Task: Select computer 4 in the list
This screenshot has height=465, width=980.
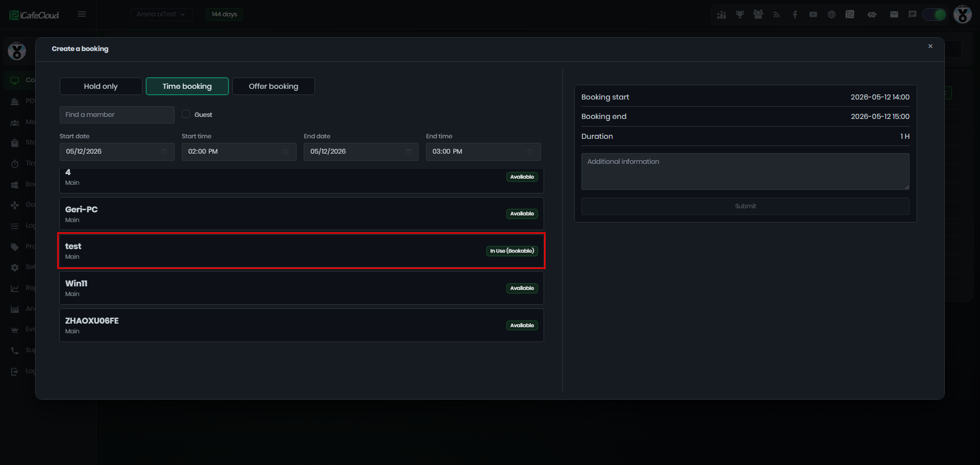Action: click(x=302, y=180)
